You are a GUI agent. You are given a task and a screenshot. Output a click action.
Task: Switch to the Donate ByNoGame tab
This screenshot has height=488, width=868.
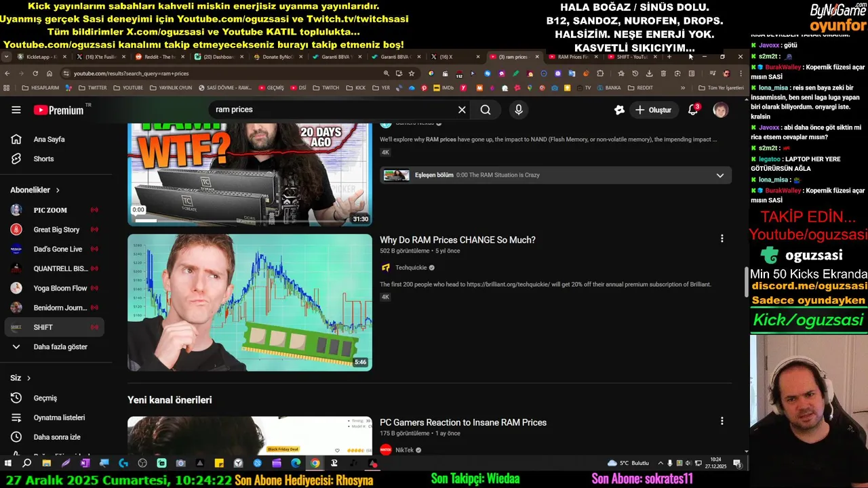pos(277,57)
